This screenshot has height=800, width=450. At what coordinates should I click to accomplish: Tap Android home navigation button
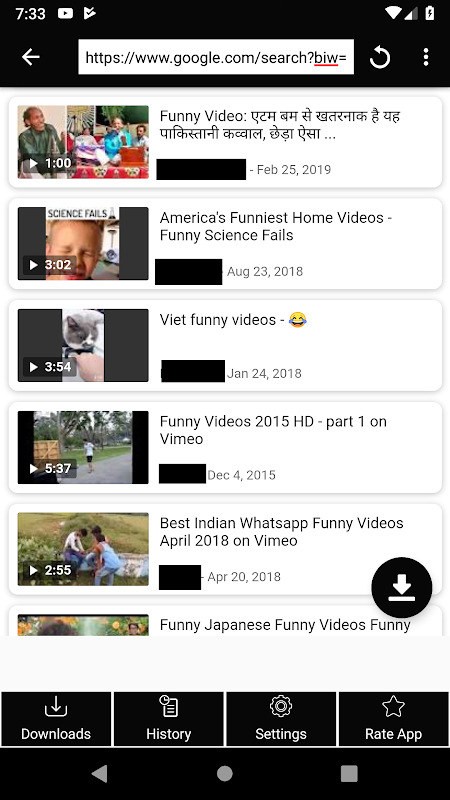point(224,773)
